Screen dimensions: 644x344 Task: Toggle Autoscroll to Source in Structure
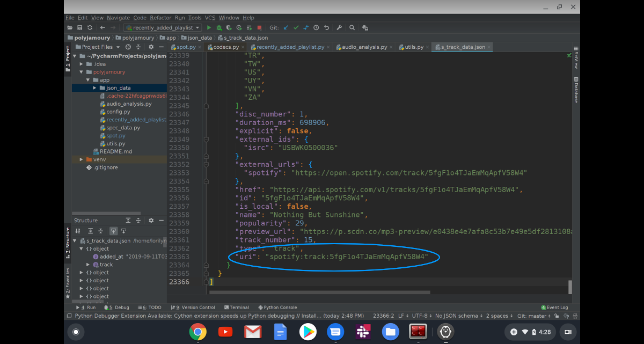pyautogui.click(x=114, y=231)
